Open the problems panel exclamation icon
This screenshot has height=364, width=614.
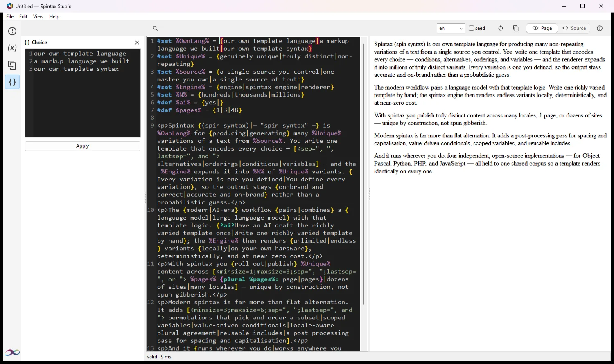(x=12, y=31)
